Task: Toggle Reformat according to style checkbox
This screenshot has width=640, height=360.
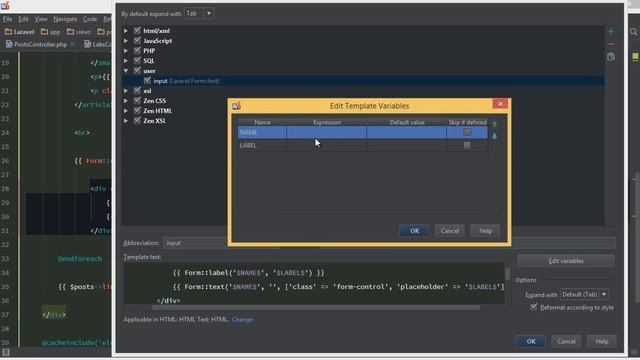Action: pyautogui.click(x=533, y=307)
